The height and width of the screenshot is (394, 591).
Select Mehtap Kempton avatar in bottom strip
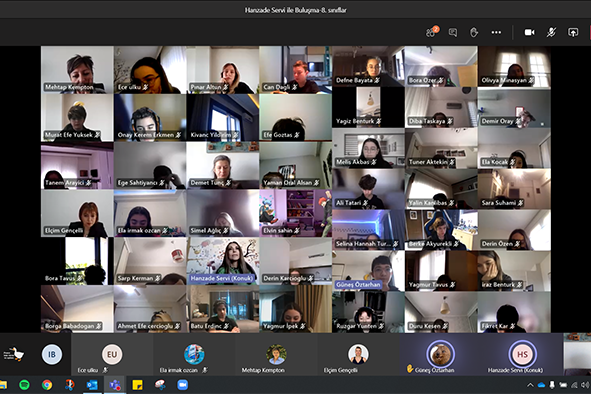(x=276, y=354)
